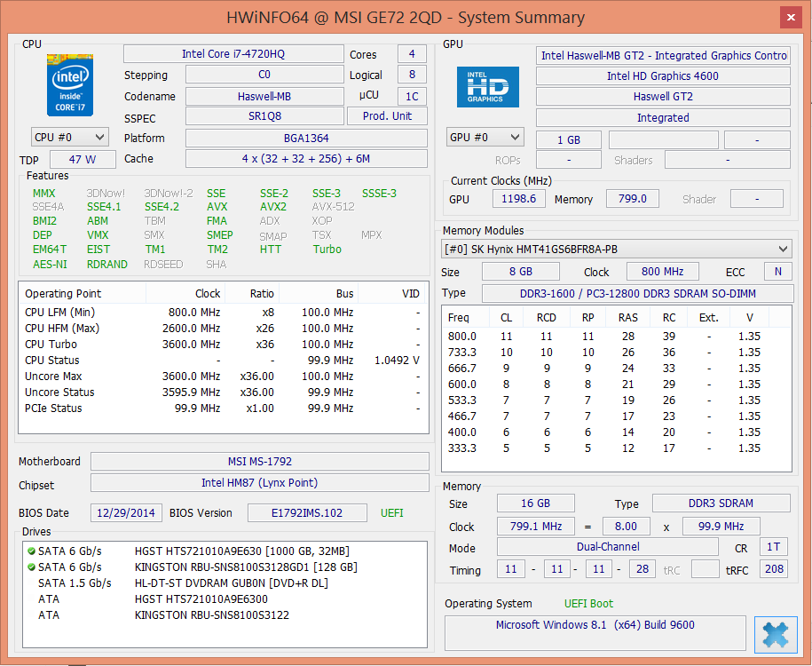Expand the SK Hynix memory module dropdown
This screenshot has width=812, height=666.
coord(616,250)
